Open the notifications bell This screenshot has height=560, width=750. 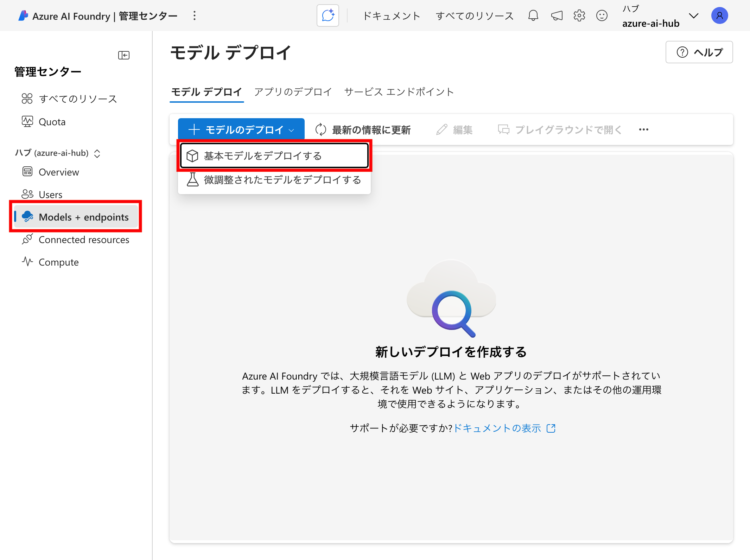tap(533, 15)
